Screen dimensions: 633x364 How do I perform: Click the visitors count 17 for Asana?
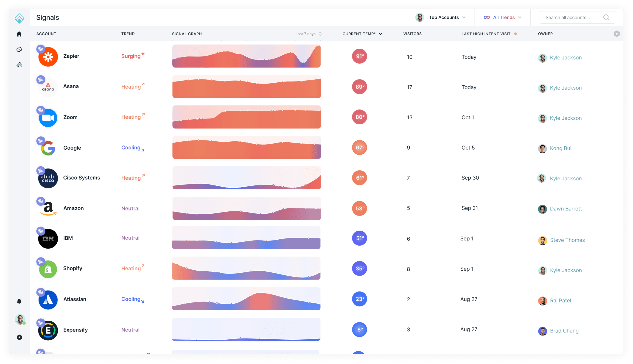click(409, 87)
